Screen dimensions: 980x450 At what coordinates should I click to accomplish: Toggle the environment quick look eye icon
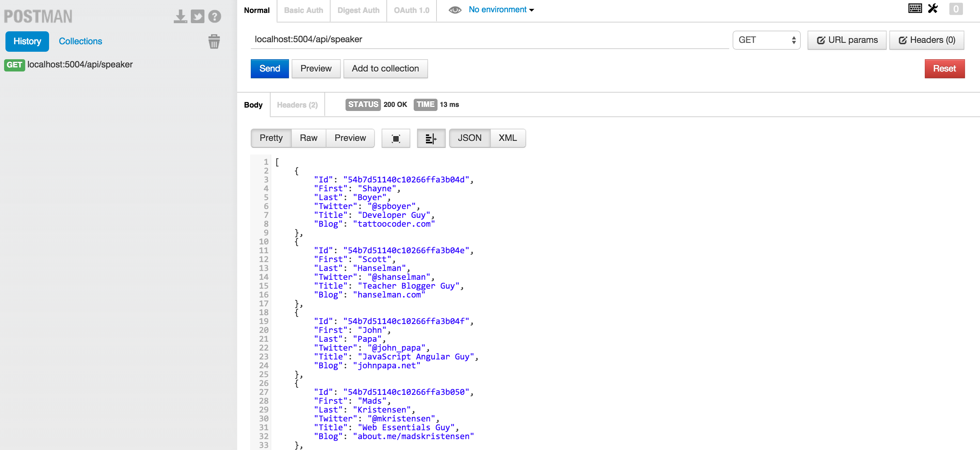[455, 10]
